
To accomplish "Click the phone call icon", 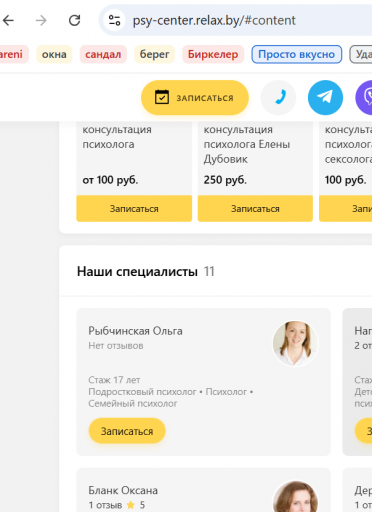I will [x=278, y=98].
